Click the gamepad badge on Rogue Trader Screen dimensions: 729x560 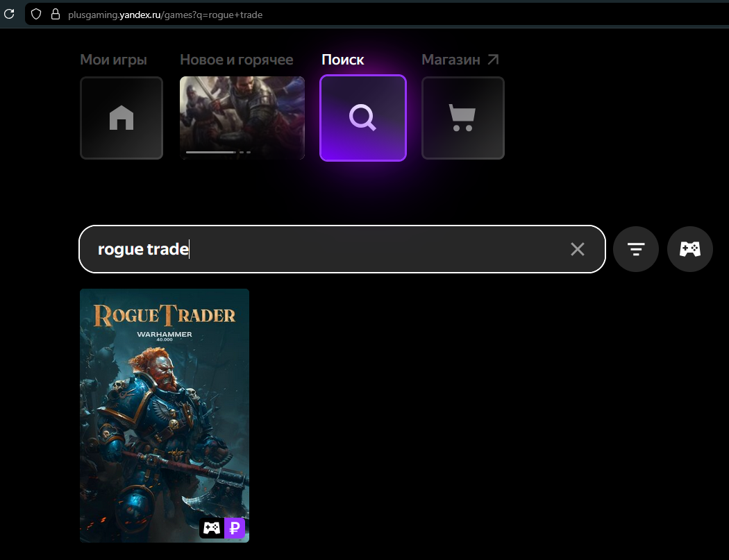pos(212,529)
